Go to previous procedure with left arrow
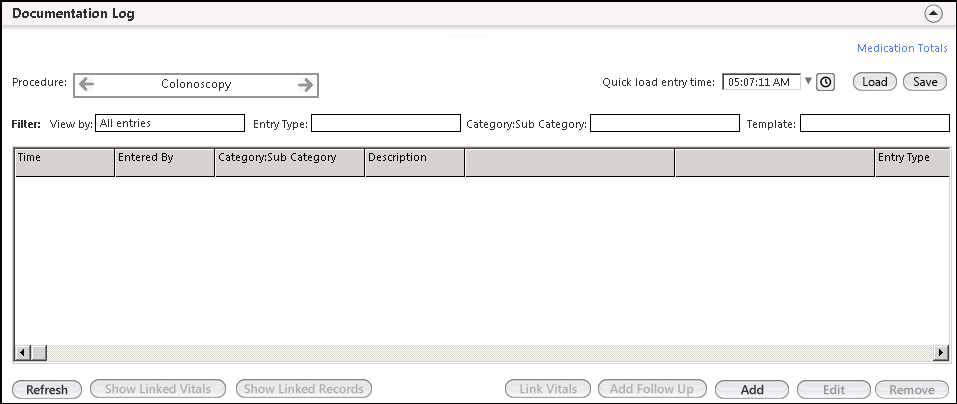Viewport: 957px width, 404px height. click(87, 84)
